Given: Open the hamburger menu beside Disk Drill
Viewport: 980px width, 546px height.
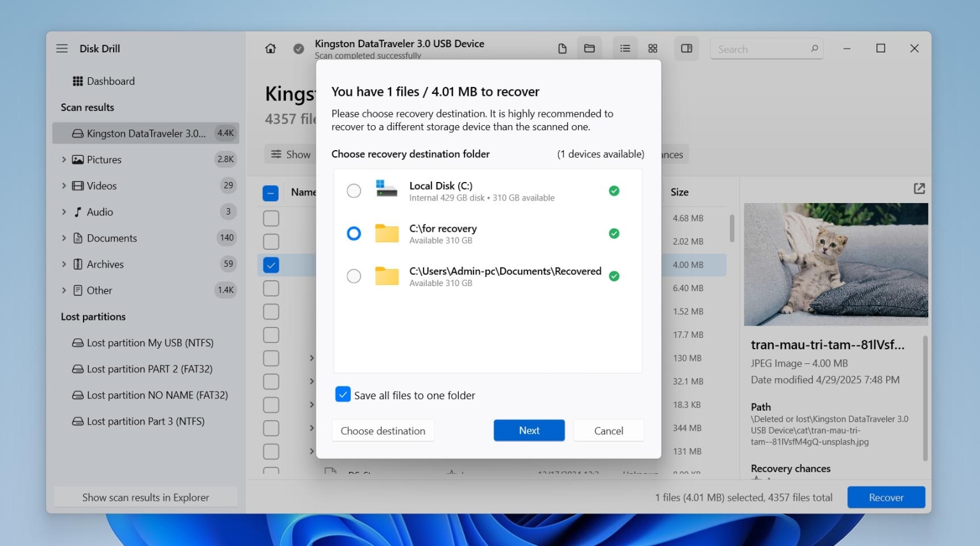Looking at the screenshot, I should coord(62,49).
